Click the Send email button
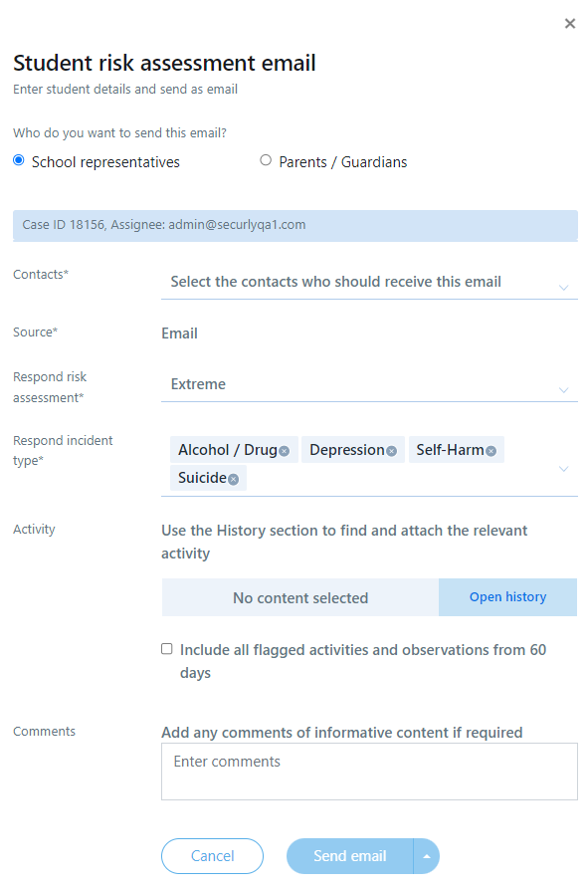 click(x=350, y=856)
